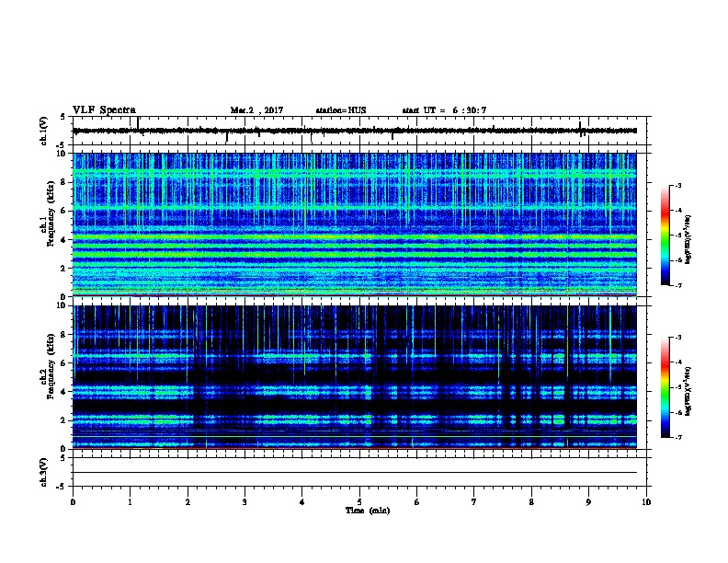Screen dimensions: 728x563
Task: Click time axis tick label "0" at the left end
Action: pyautogui.click(x=73, y=502)
